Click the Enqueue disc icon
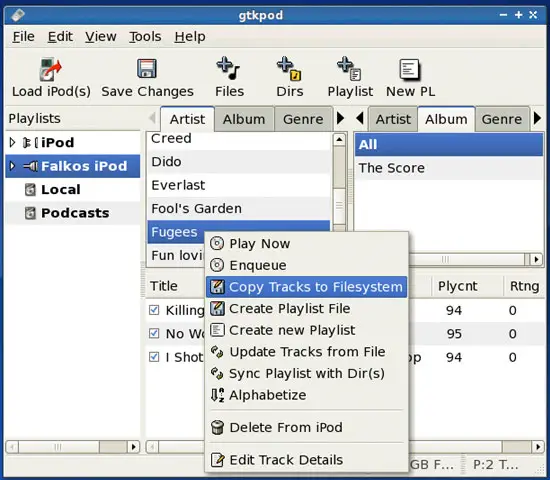550x480 pixels. 217,265
